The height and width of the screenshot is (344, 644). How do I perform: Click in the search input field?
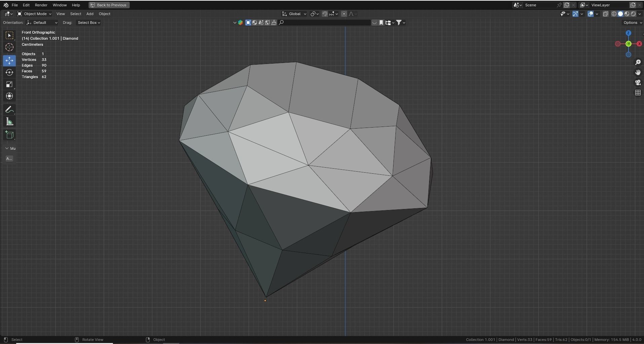325,23
